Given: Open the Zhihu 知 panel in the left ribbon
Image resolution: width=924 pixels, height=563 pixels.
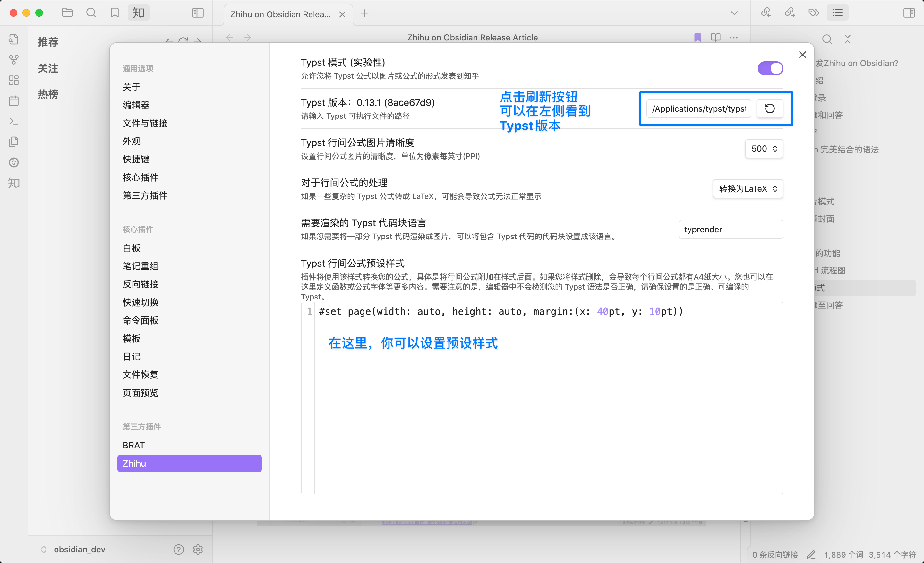Looking at the screenshot, I should click(13, 183).
